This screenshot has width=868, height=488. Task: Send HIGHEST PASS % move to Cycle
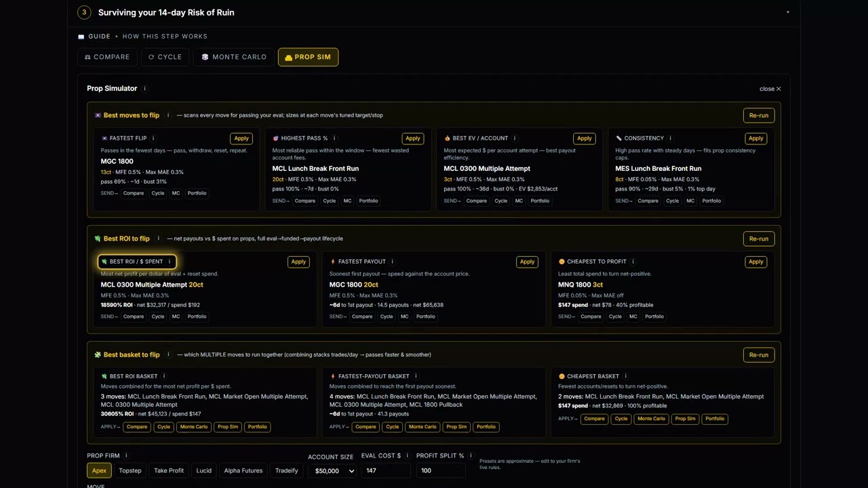click(330, 201)
